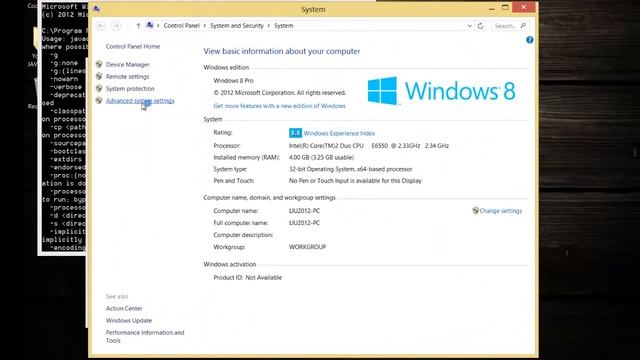Open Windows Update
640x360 pixels.
129,321
